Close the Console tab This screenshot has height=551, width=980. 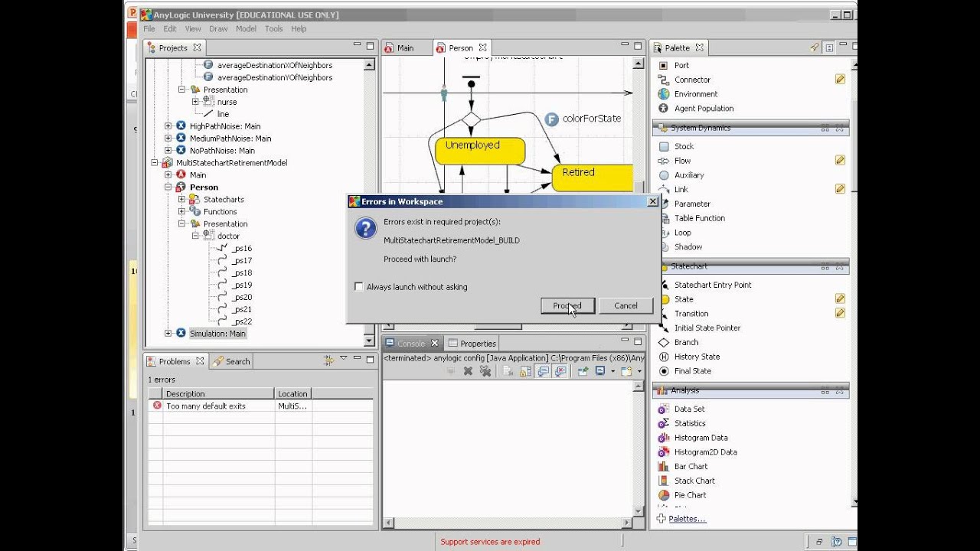(x=435, y=344)
